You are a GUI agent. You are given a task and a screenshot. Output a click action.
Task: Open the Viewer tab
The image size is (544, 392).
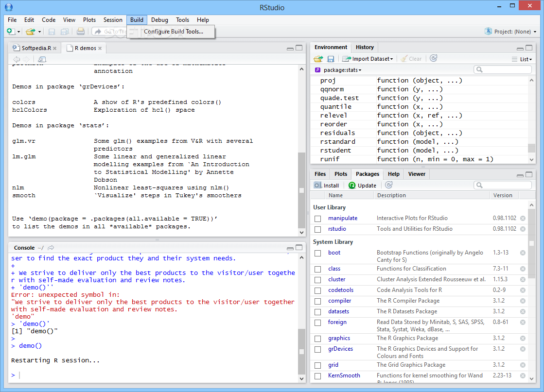417,174
